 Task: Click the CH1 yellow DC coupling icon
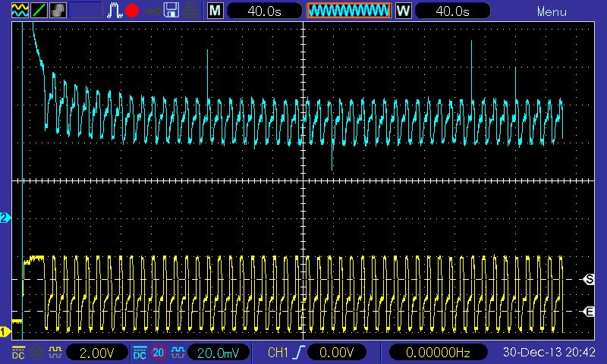point(18,353)
